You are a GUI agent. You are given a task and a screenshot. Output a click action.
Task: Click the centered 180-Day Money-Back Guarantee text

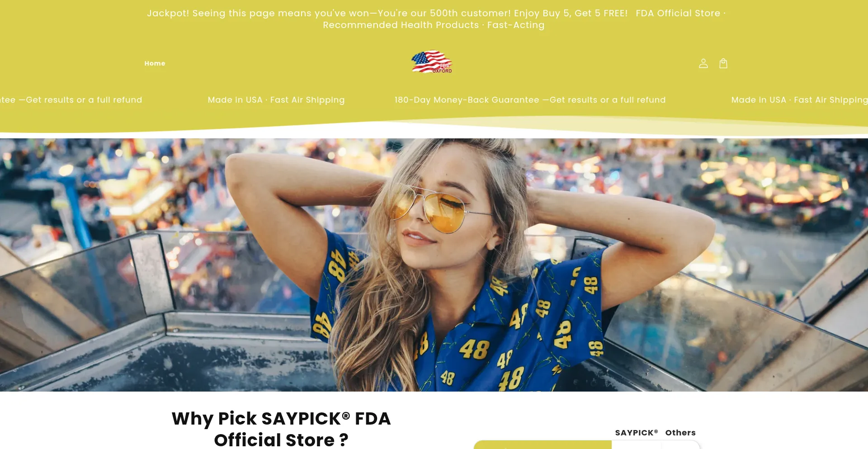click(x=530, y=100)
